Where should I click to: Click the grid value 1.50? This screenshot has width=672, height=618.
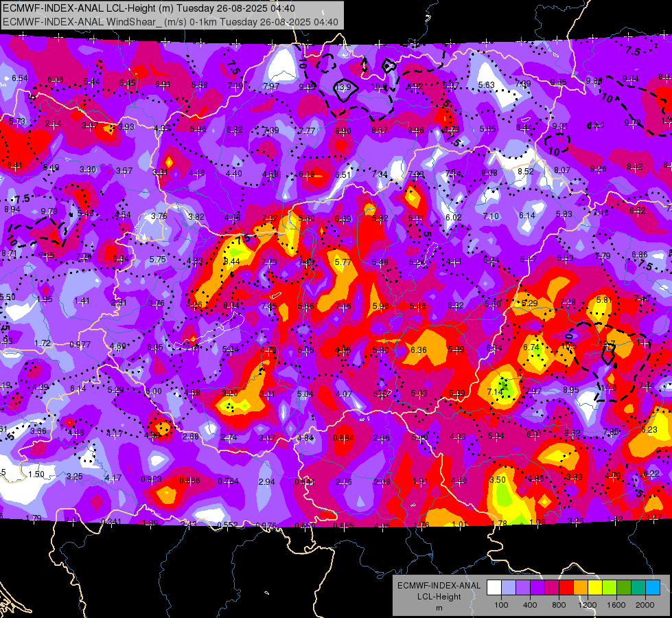36,474
